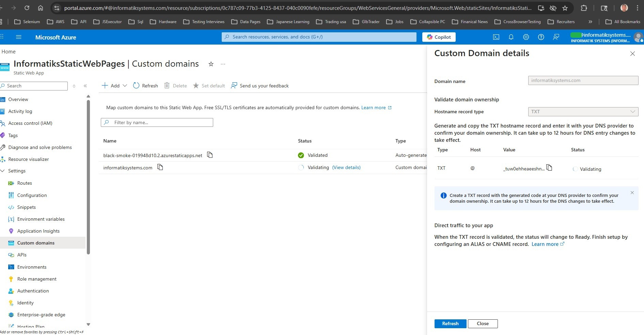The image size is (644, 335).
Task: Open Configuration settings
Action: coord(32,195)
